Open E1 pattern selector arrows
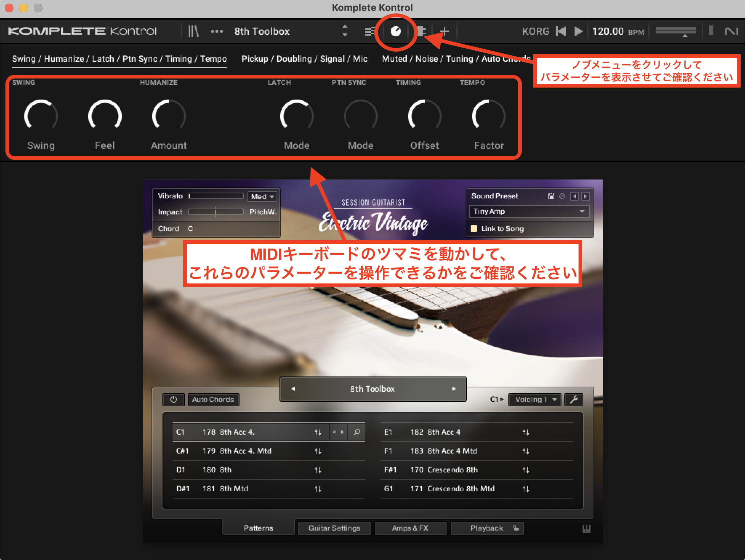 click(x=526, y=432)
